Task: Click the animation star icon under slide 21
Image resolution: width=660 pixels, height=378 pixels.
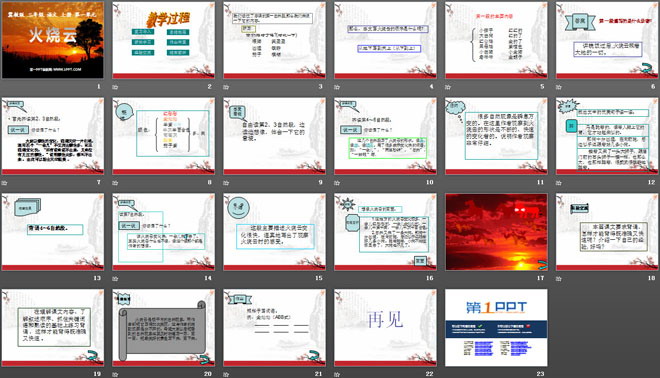Action: 226,374
